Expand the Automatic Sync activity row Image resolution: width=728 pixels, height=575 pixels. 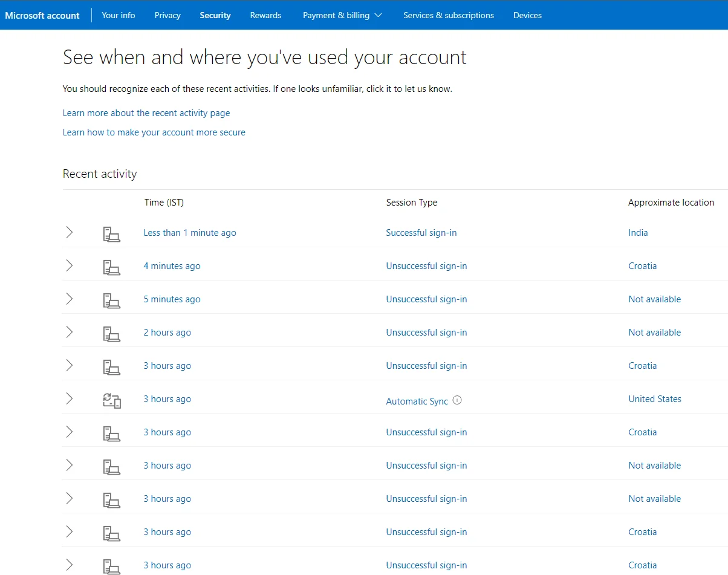[69, 398]
